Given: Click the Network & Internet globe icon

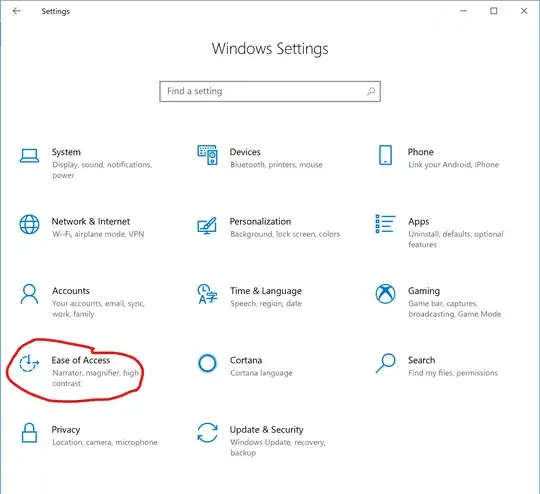Looking at the screenshot, I should tap(29, 224).
